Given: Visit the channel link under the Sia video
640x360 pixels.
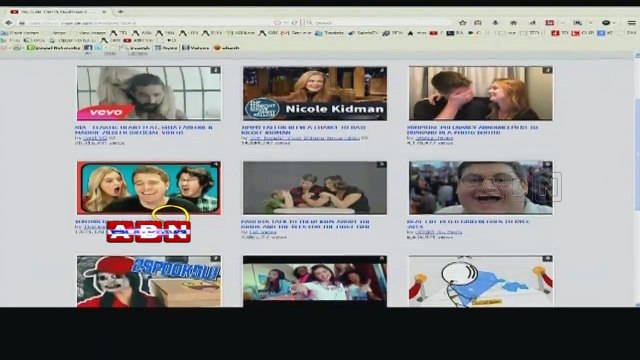Looking at the screenshot, I should (95, 138).
